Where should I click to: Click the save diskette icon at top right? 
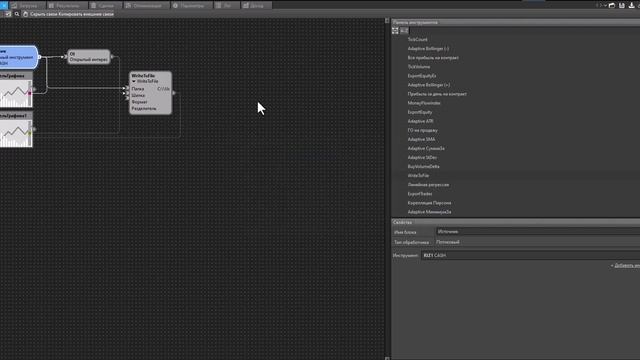click(622, 5)
